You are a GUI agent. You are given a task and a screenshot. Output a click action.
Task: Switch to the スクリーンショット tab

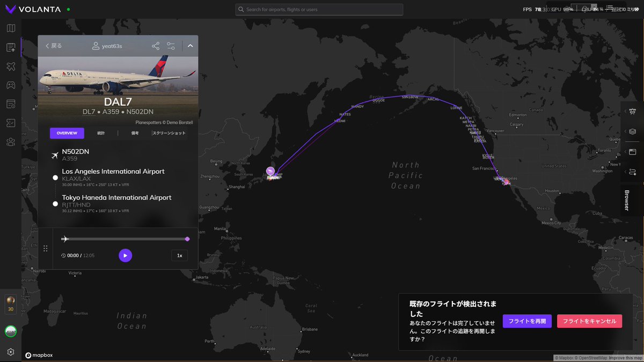pyautogui.click(x=169, y=133)
